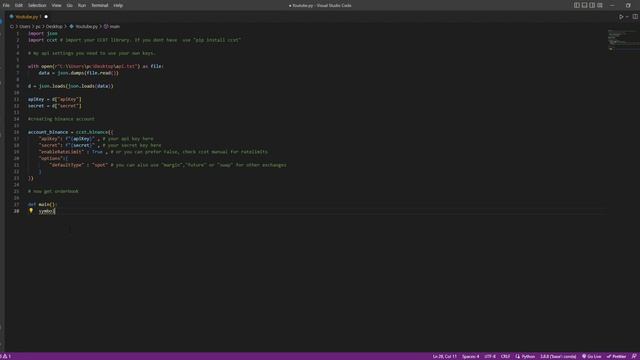Click the 'enableRateLimit' line of code
Viewport: 640px width, 360px height.
coord(153,152)
